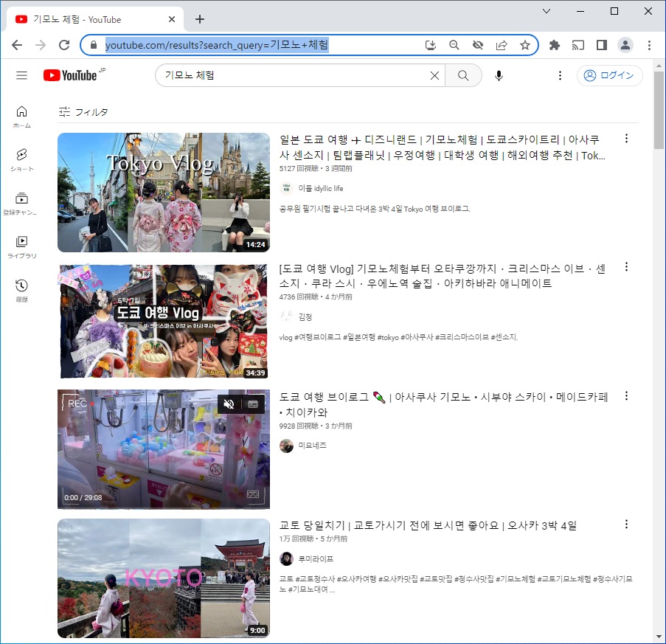Toggle the browser side panel

pos(602,45)
